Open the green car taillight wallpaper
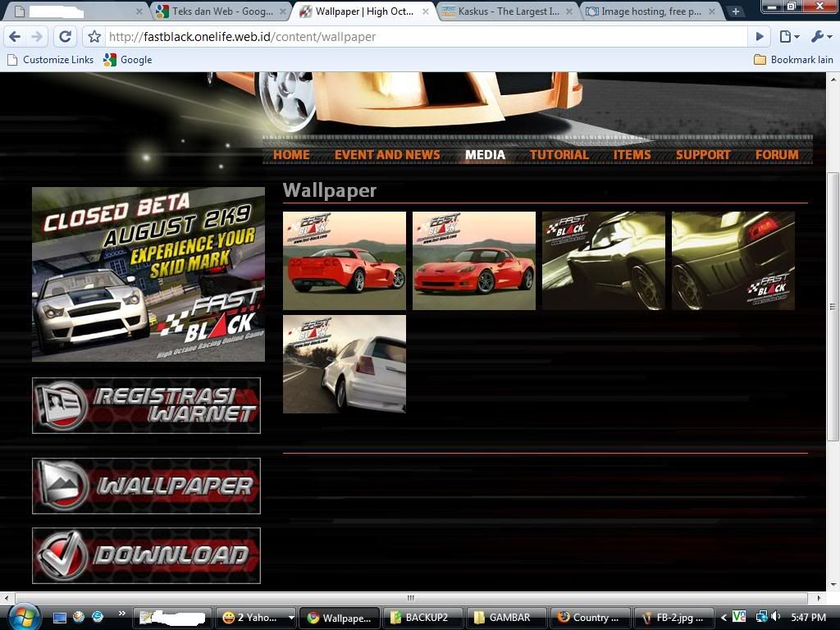 [733, 261]
